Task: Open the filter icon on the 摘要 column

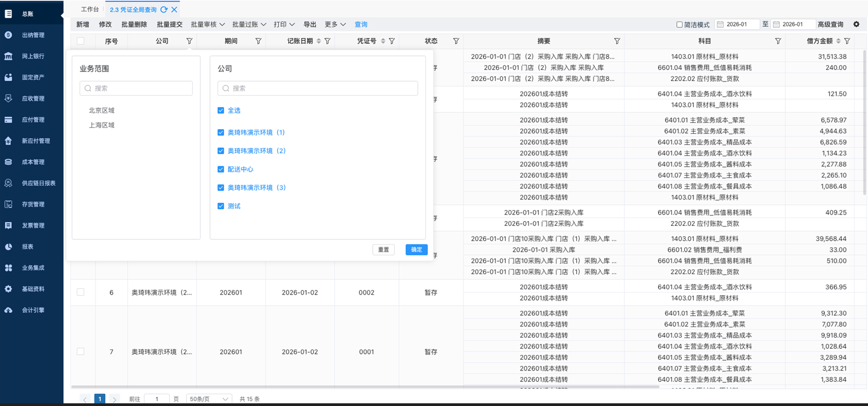Action: tap(617, 41)
